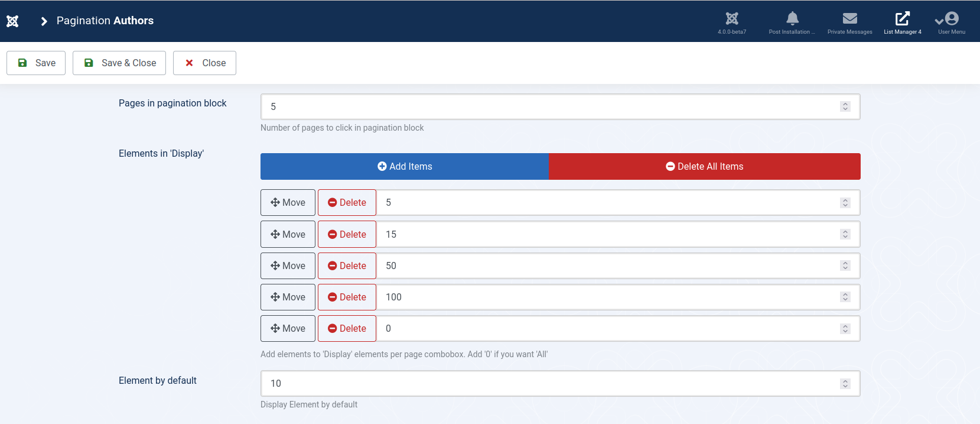Click Add Items button
Image resolution: width=980 pixels, height=424 pixels.
(405, 166)
